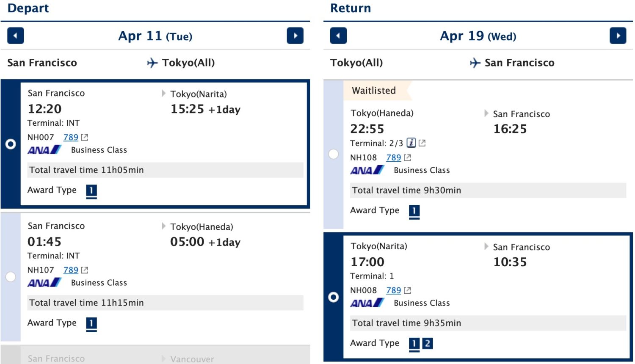Open the 789 aircraft link for NH108
The height and width of the screenshot is (364, 635).
[x=393, y=157]
